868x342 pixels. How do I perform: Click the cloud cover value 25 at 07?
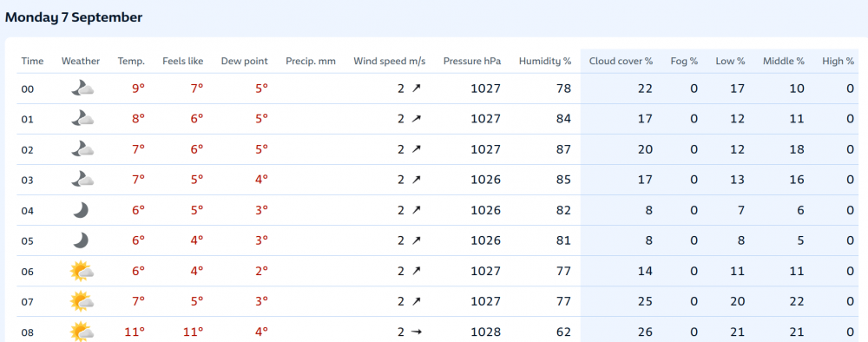(646, 301)
